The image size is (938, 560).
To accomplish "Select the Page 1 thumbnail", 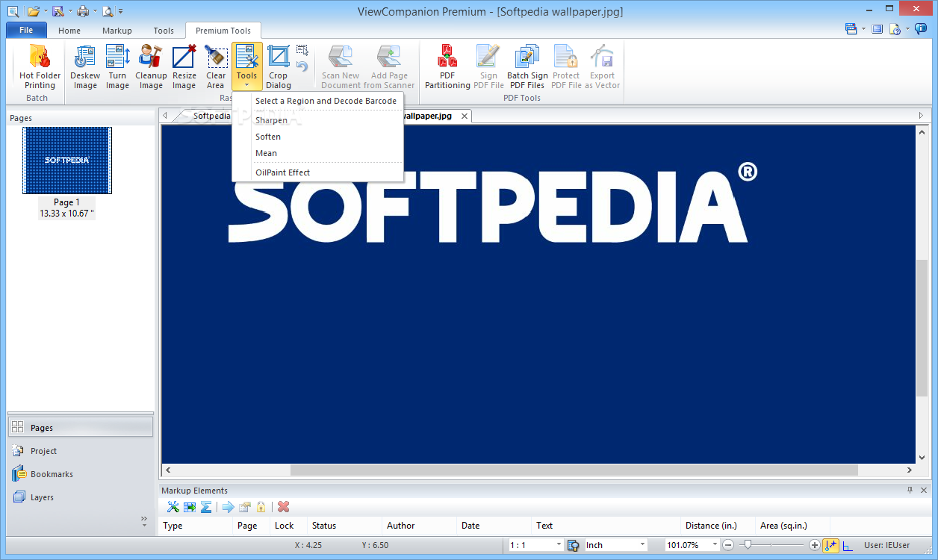I will (67, 161).
